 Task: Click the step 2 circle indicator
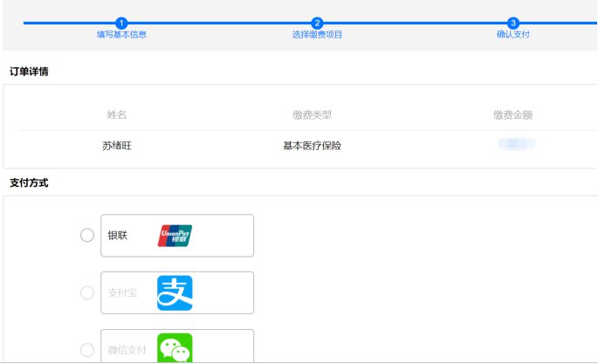coord(317,23)
